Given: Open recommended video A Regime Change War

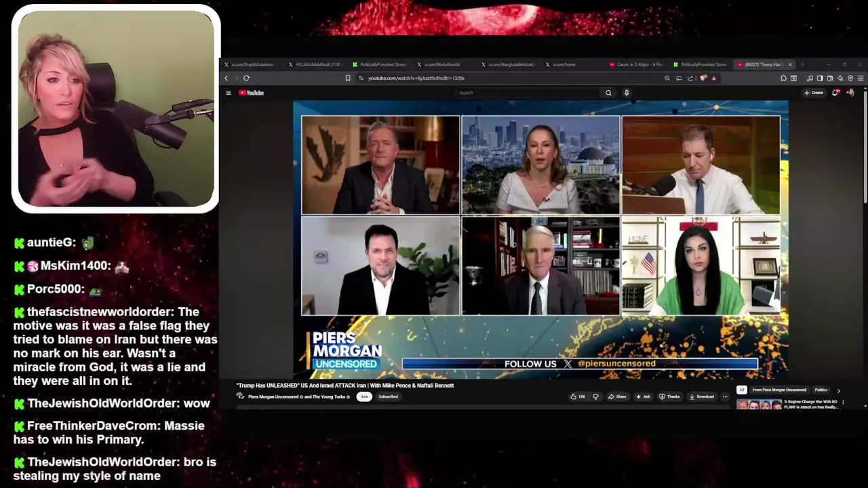Looking at the screenshot, I should pyautogui.click(x=811, y=405).
